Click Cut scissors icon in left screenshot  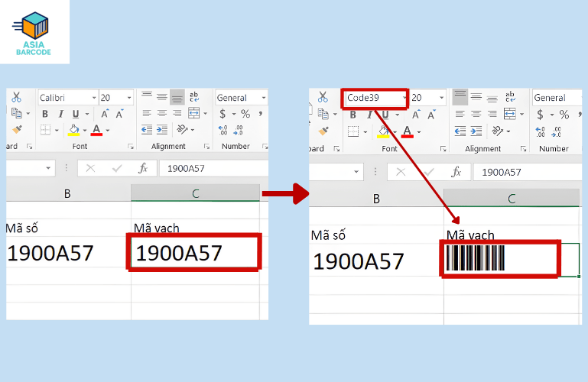click(x=16, y=97)
